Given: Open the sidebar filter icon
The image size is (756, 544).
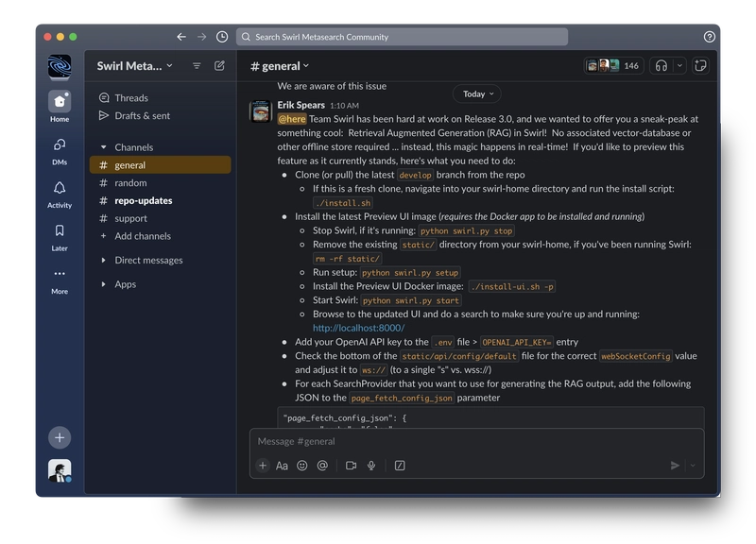Looking at the screenshot, I should (197, 65).
